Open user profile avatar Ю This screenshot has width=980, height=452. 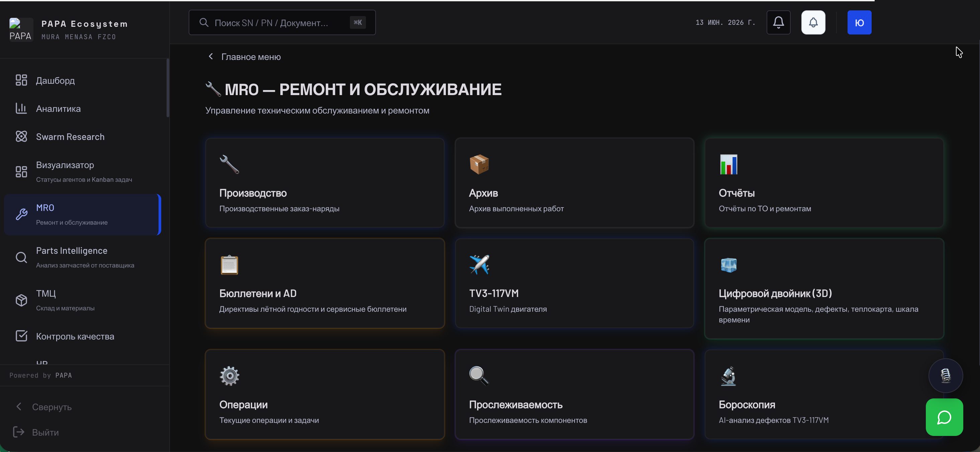[859, 22]
